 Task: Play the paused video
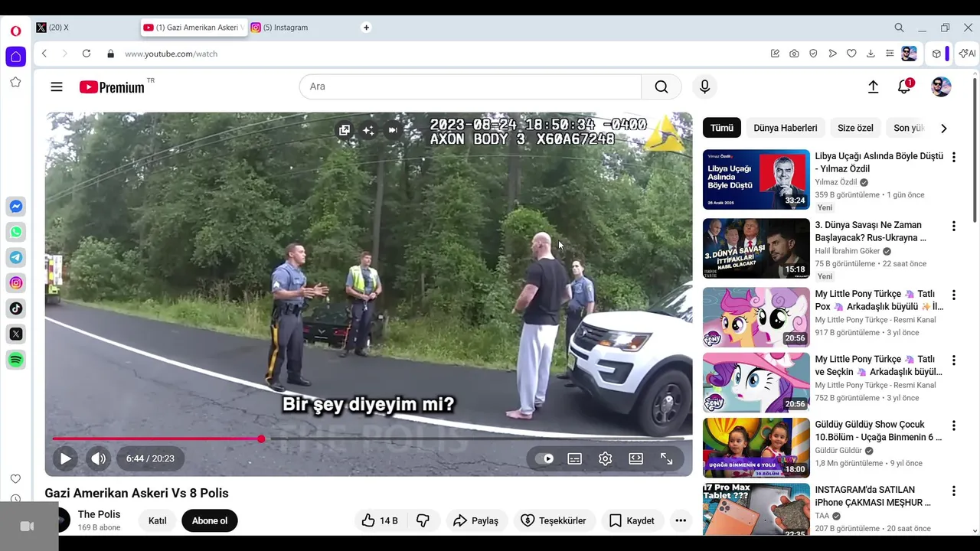[x=66, y=458]
